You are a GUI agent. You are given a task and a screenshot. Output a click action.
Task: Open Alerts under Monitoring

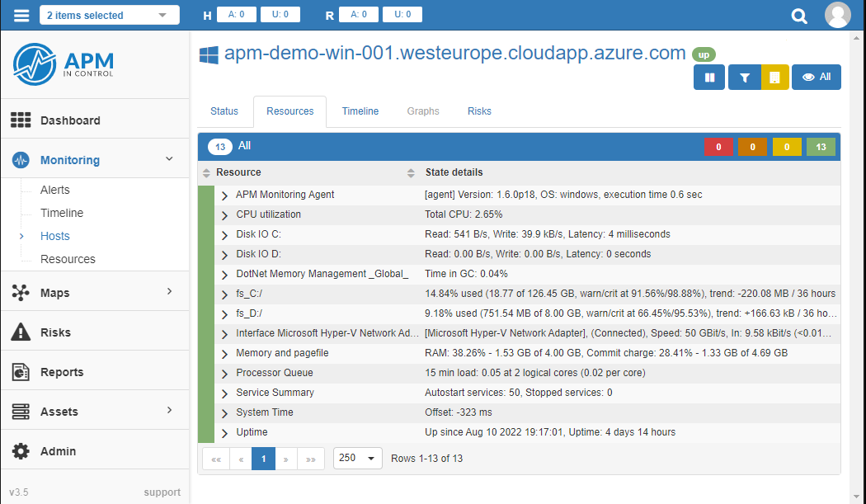pyautogui.click(x=55, y=190)
